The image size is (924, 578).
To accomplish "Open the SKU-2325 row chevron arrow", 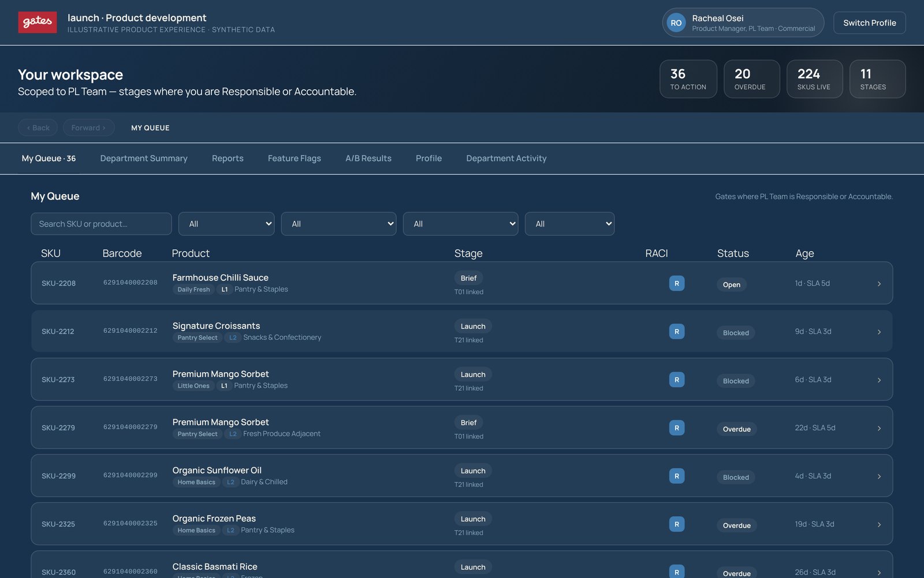I will click(879, 525).
